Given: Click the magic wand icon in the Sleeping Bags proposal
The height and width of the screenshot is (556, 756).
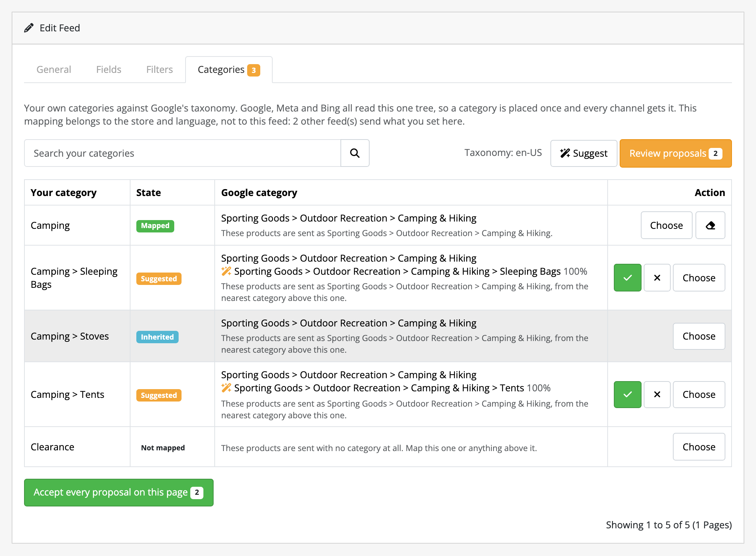Looking at the screenshot, I should (226, 271).
